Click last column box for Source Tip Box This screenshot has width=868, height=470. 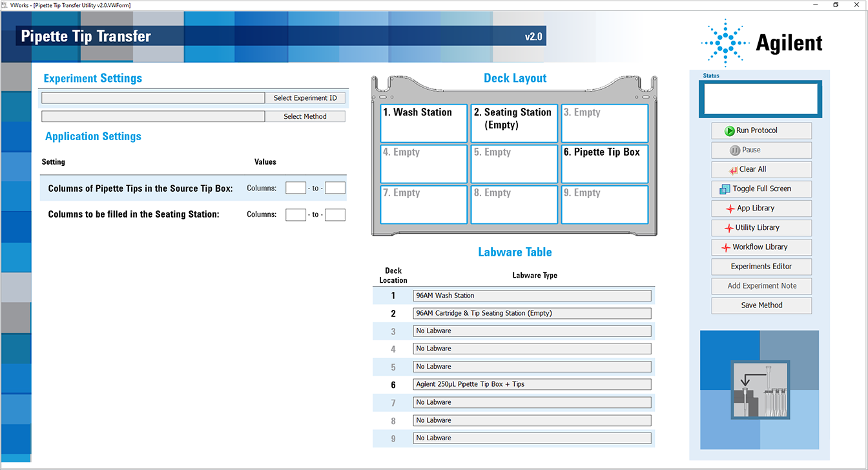click(x=335, y=188)
